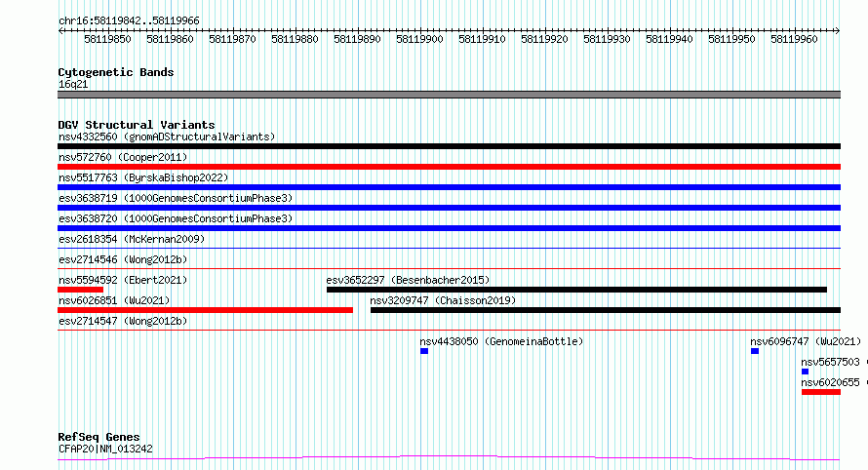Open variant esv2714547 (Wong2012b)
Viewport: 868px width, 470px height.
123,321
